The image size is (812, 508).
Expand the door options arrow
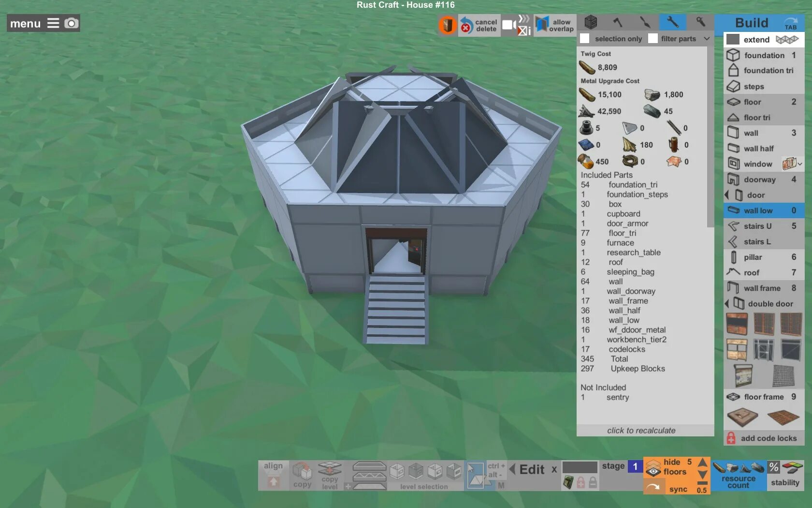(726, 194)
